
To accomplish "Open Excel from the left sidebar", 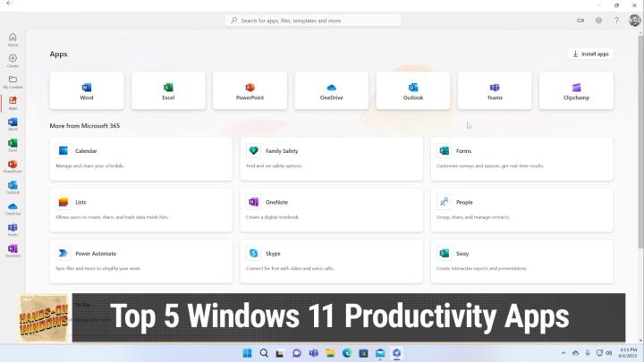I will pos(13,146).
